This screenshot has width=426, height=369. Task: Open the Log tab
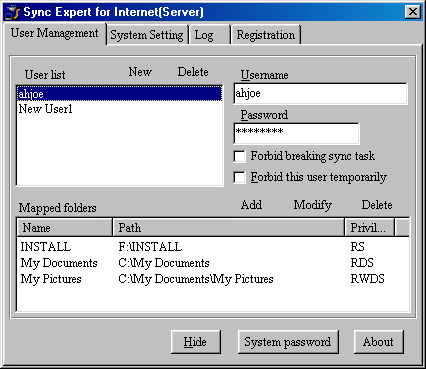[x=209, y=35]
